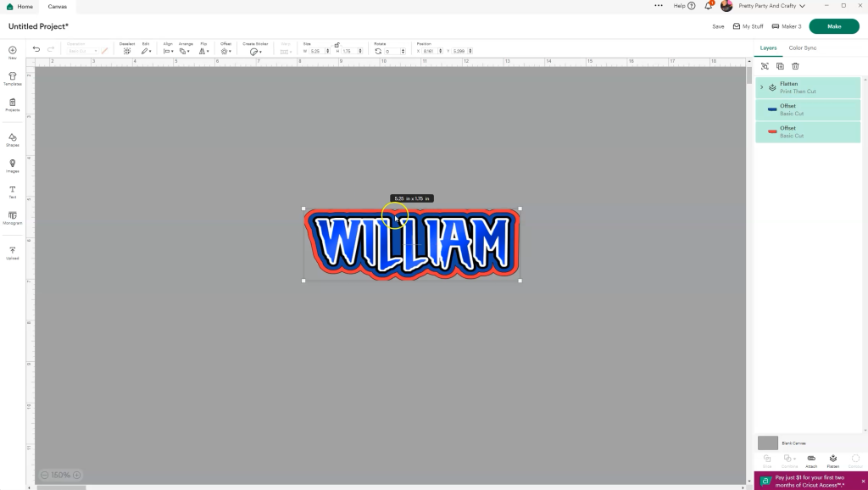This screenshot has height=490, width=868.
Task: Click the Attach icon at panel bottom
Action: (811, 460)
